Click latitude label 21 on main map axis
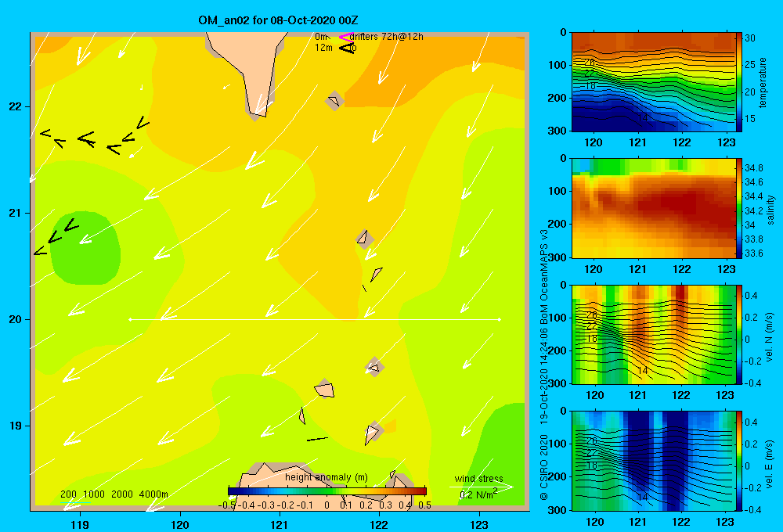 pyautogui.click(x=15, y=213)
